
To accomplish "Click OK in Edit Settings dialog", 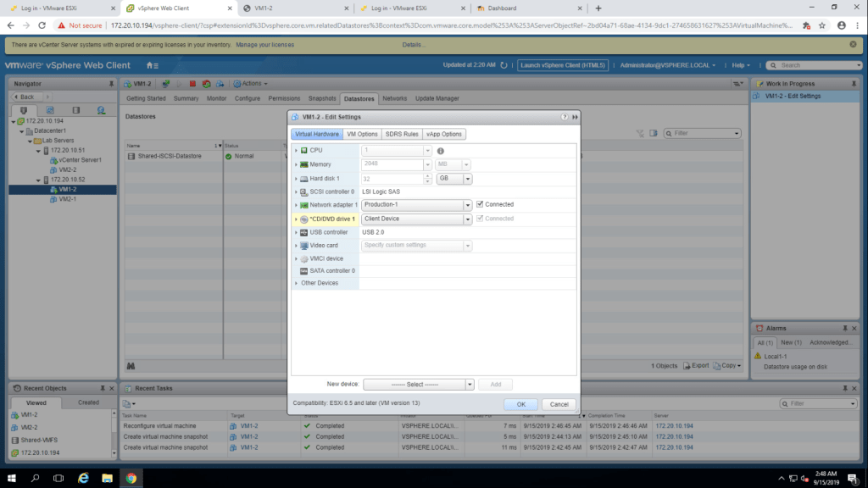I will pos(520,404).
